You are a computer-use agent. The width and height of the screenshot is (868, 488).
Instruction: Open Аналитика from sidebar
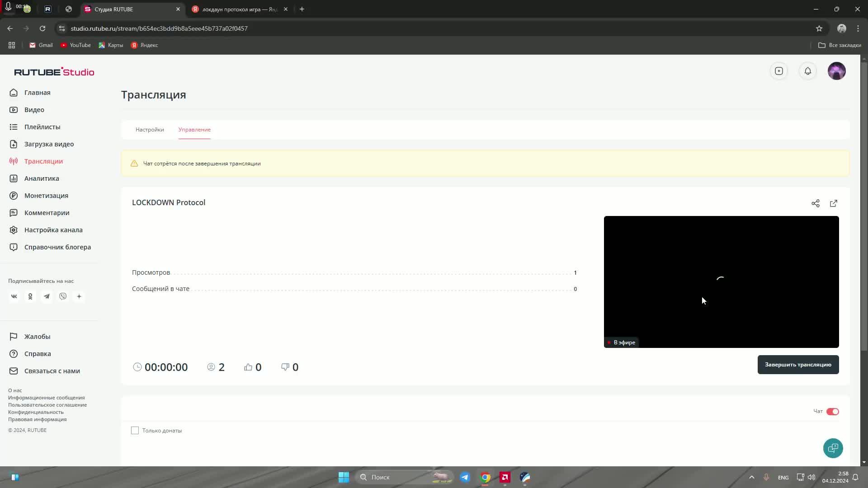[x=41, y=178]
